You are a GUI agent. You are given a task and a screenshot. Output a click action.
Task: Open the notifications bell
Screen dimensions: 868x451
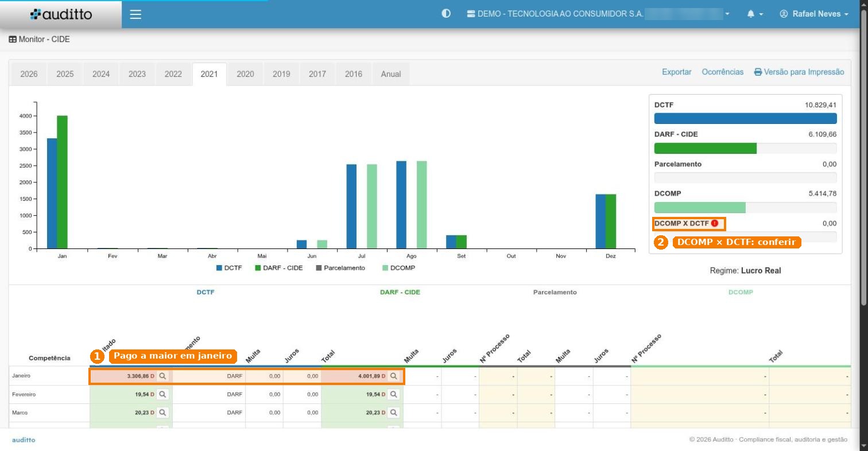pyautogui.click(x=751, y=14)
